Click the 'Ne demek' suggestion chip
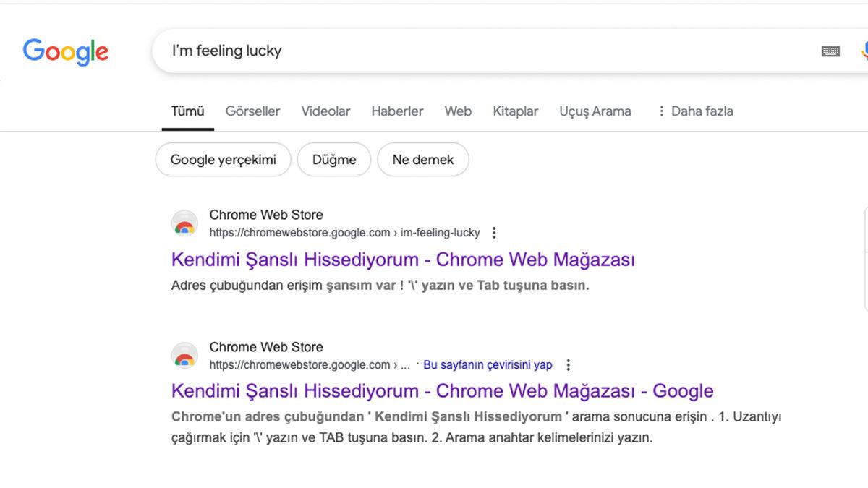 (x=423, y=159)
